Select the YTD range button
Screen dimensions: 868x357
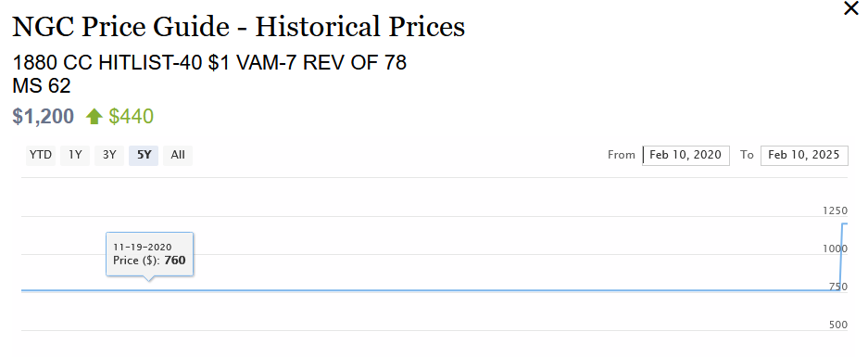pos(41,155)
